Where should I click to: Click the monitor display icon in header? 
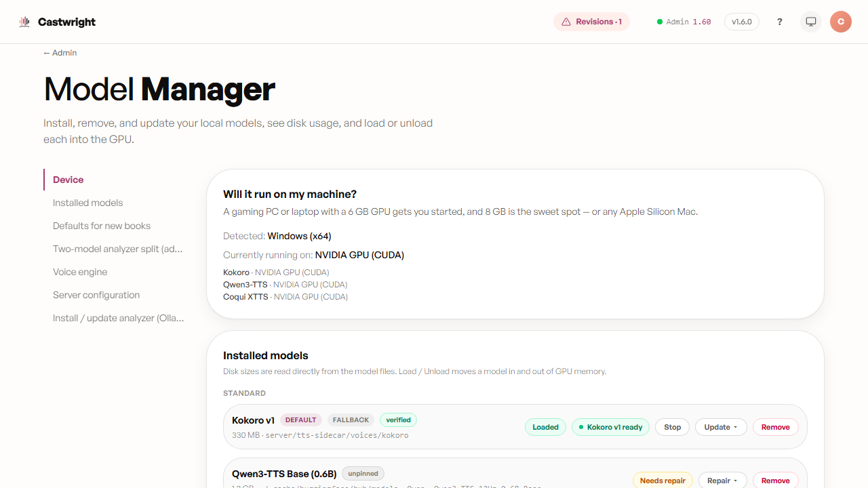coord(811,22)
